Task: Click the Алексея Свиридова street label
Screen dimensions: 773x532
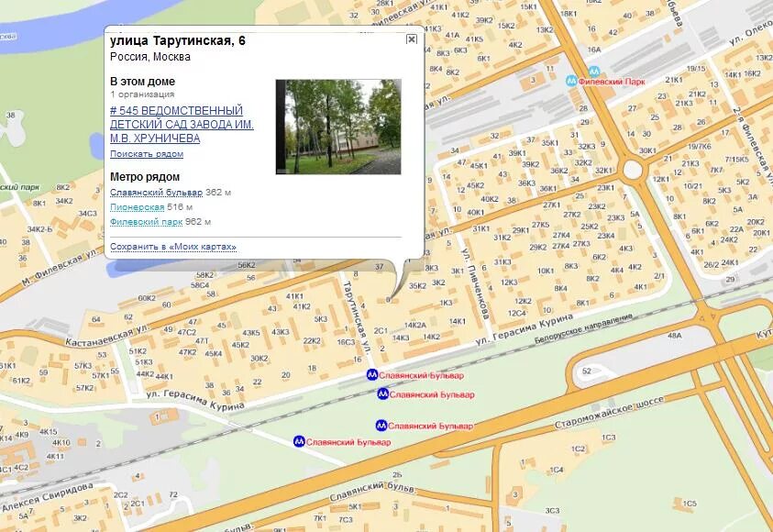Action: click(x=47, y=497)
